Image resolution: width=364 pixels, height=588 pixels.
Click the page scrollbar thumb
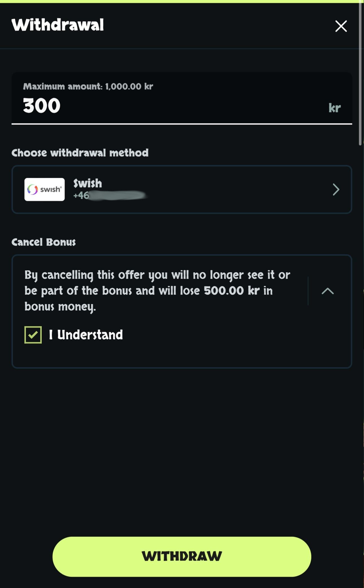point(360,73)
